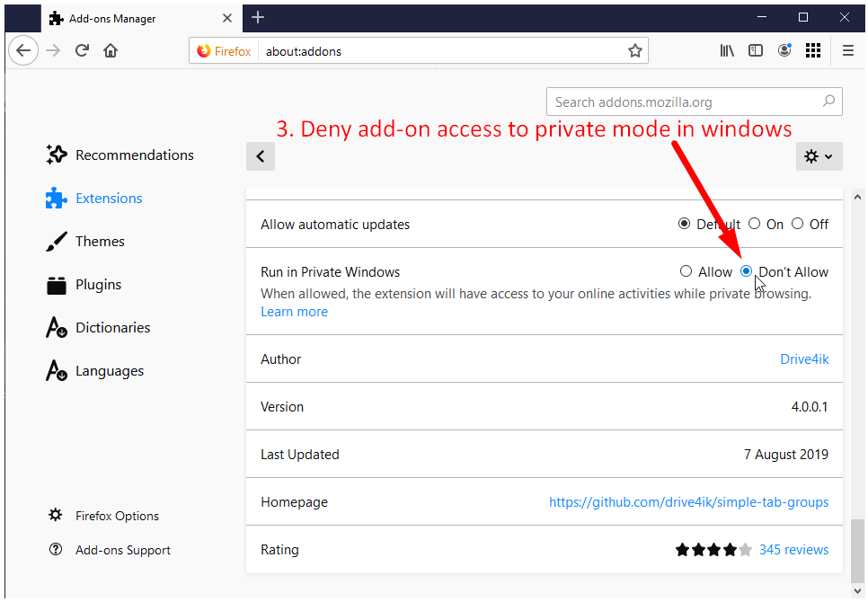Viewport: 868px width, 602px height.
Task: Open the Library view icon
Action: pos(727,51)
